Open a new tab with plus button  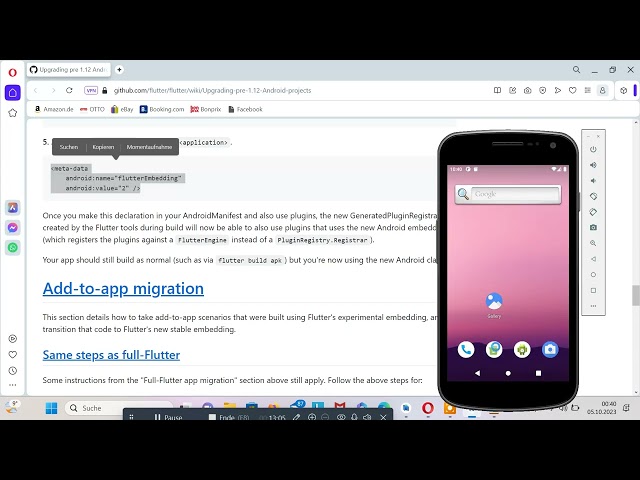pyautogui.click(x=119, y=70)
